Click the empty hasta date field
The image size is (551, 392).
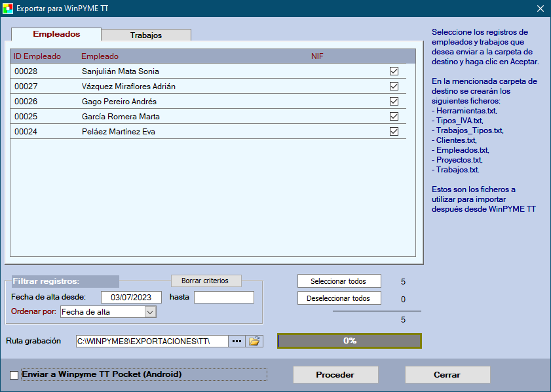point(223,298)
